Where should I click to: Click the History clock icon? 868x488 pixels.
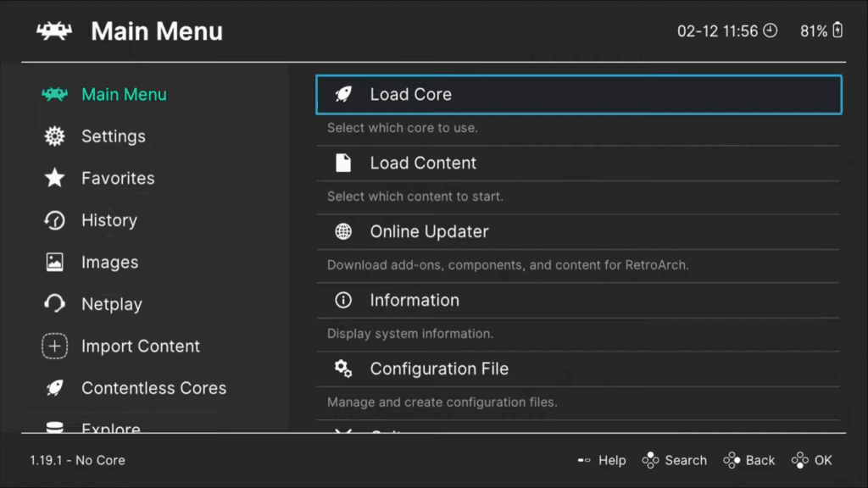(54, 220)
